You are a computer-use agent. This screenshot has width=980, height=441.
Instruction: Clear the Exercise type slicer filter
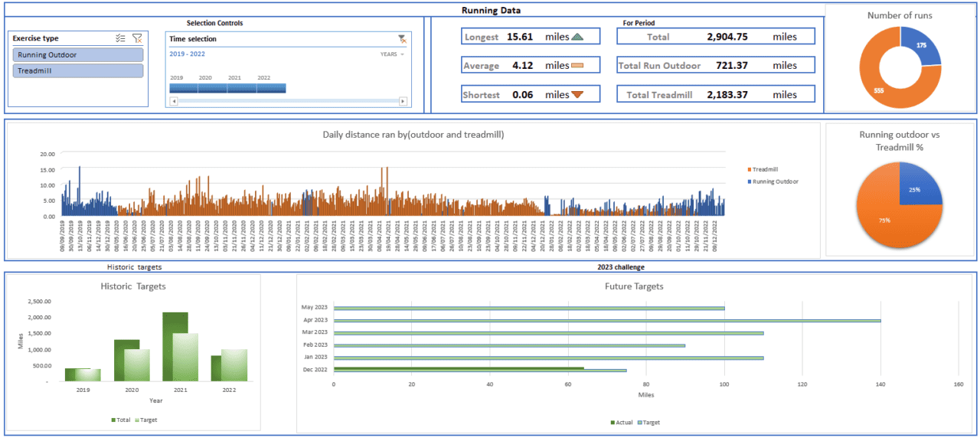[x=138, y=37]
